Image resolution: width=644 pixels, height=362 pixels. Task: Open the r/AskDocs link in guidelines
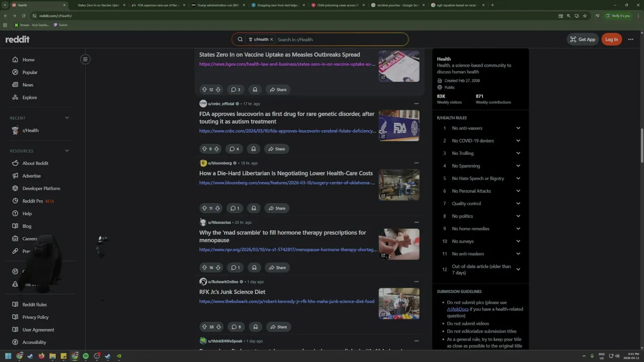[x=458, y=309]
